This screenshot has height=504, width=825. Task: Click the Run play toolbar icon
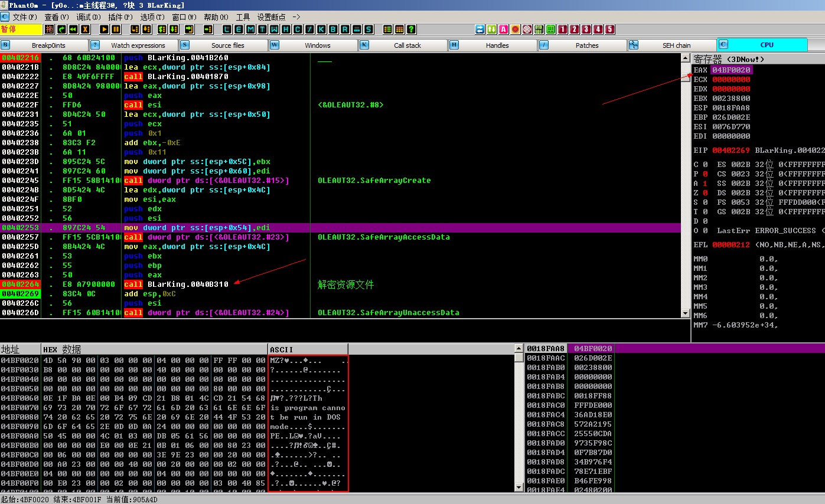(x=105, y=30)
